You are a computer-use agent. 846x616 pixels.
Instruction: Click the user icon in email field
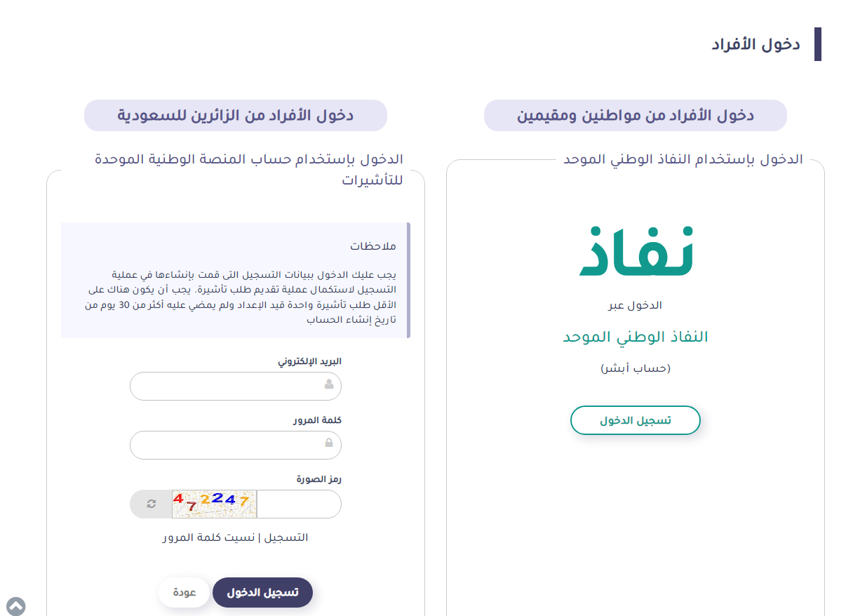329,385
